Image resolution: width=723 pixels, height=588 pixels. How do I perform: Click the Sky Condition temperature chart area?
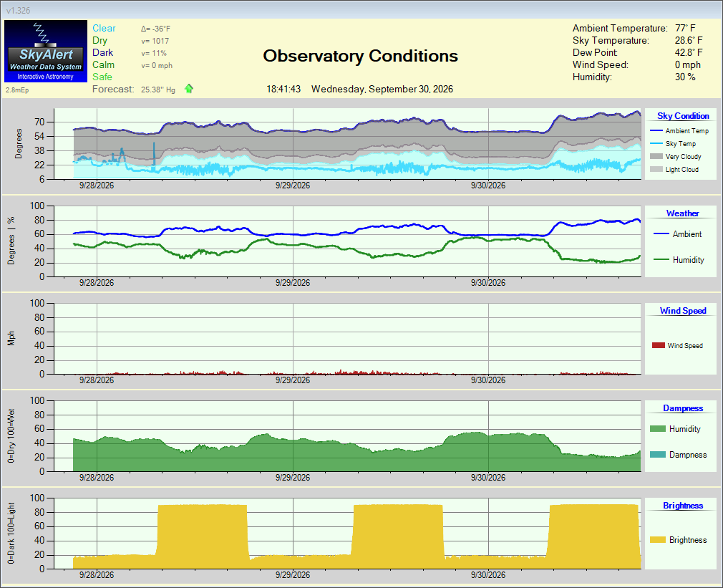(348, 144)
